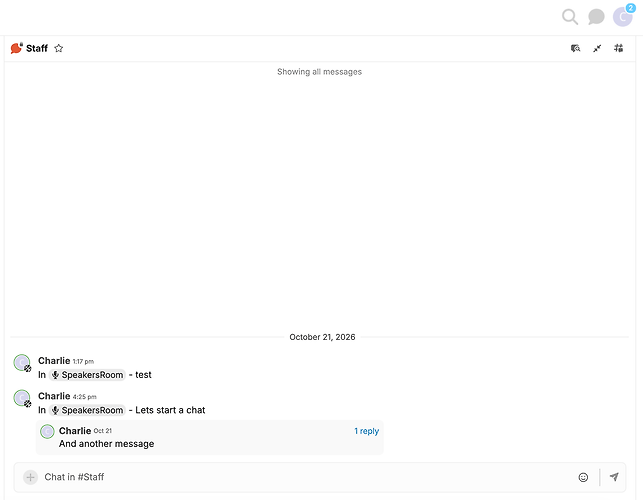Click the 4:25 pm timestamp
The width and height of the screenshot is (643, 500).
tap(84, 397)
